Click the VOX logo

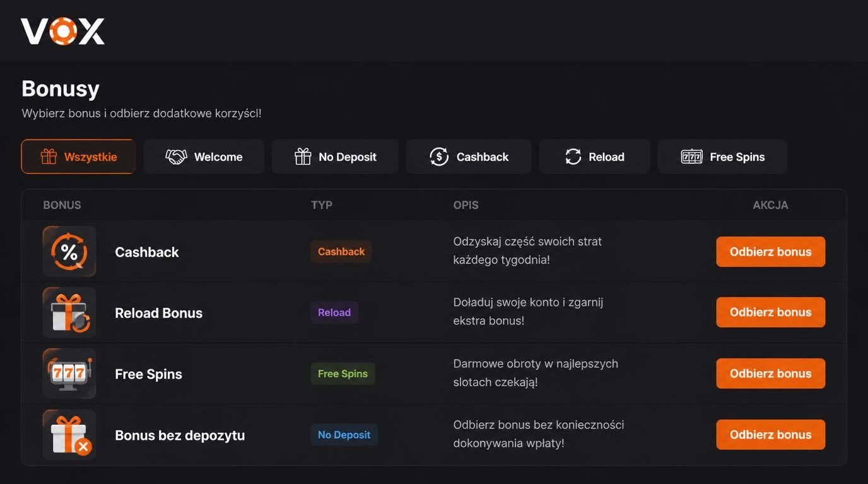(62, 31)
